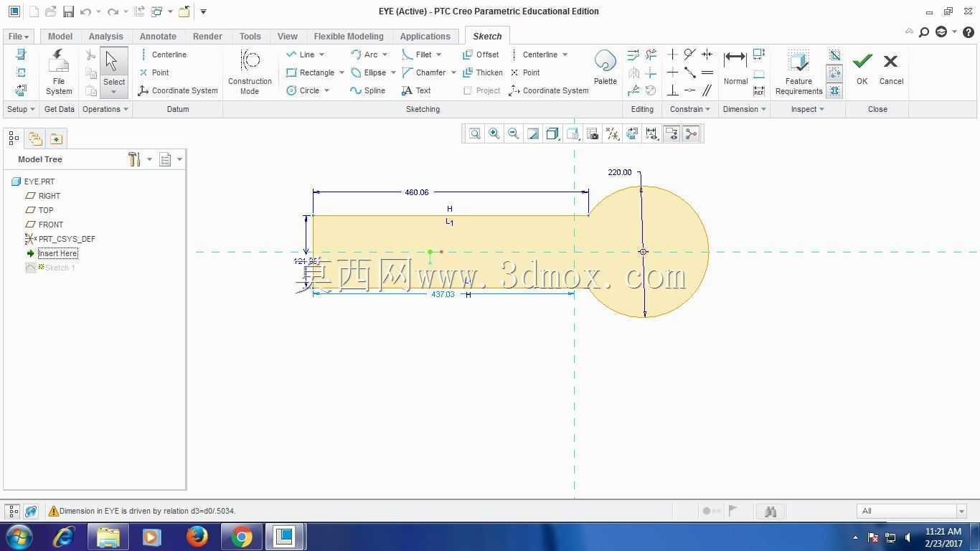This screenshot has width=980, height=551.
Task: Expand the Chamfer tool dropdown arrow
Action: coord(453,72)
